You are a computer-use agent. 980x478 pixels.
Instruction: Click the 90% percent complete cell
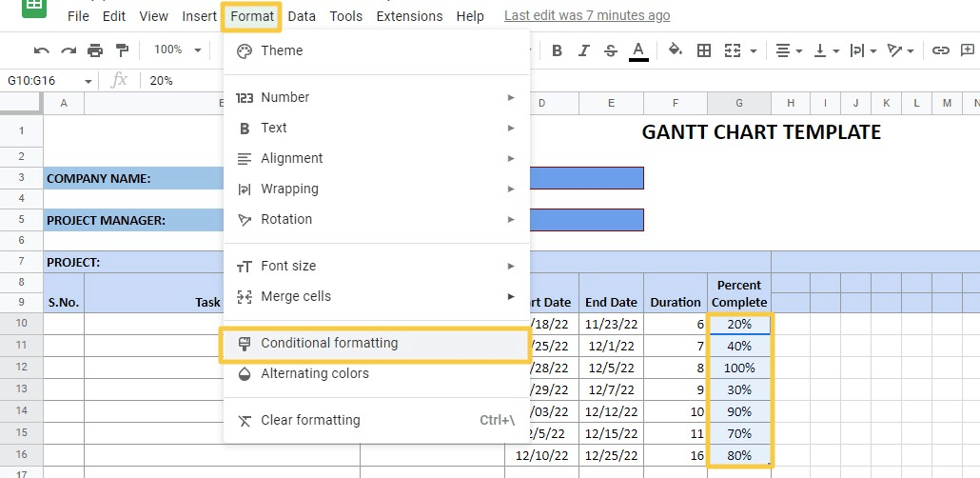point(739,411)
